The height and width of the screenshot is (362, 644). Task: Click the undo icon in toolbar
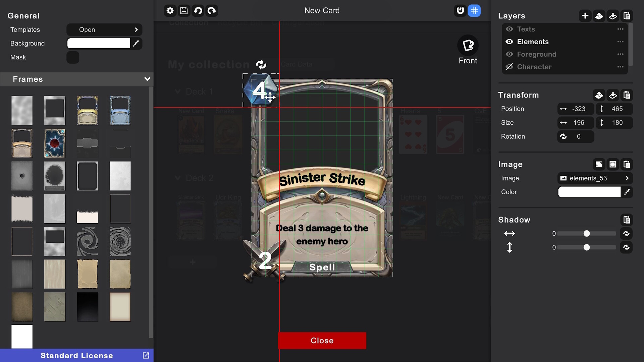pyautogui.click(x=198, y=10)
